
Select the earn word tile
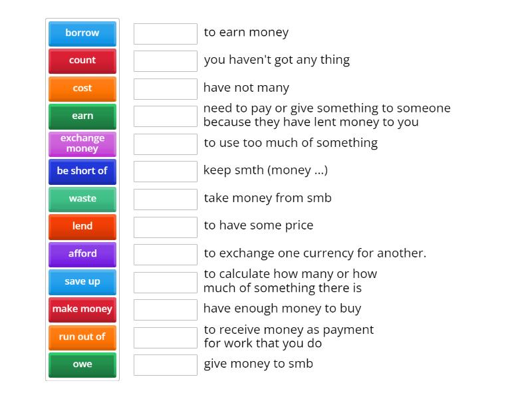pos(82,116)
